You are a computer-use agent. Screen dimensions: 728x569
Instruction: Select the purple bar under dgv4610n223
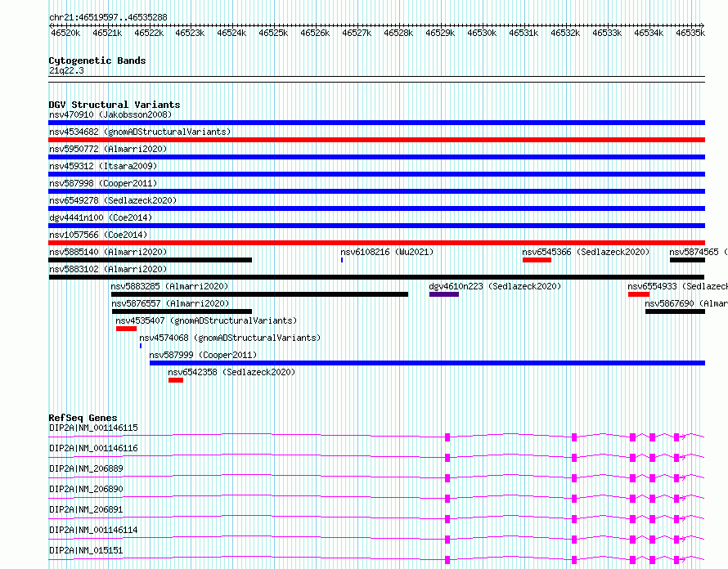(444, 294)
